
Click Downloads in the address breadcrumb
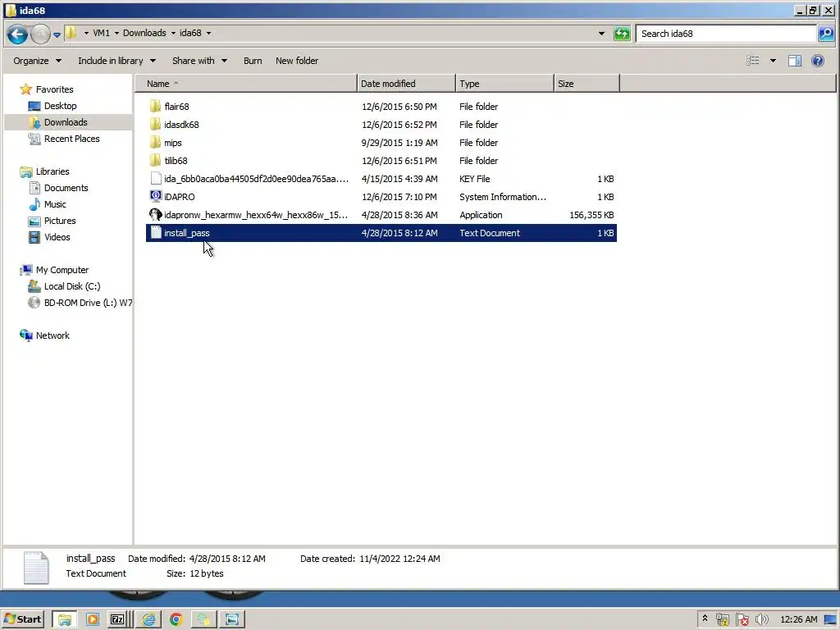click(x=144, y=33)
